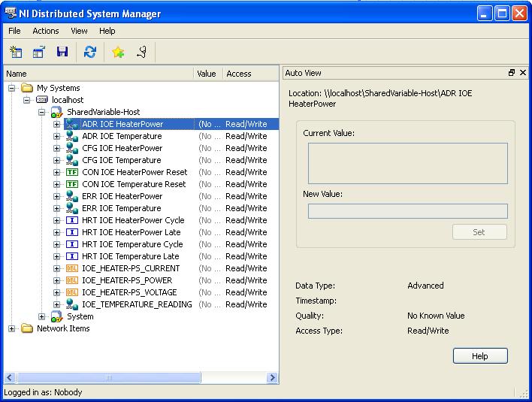
Task: Click the first toolbar icon with sparkle
Action: click(x=16, y=52)
